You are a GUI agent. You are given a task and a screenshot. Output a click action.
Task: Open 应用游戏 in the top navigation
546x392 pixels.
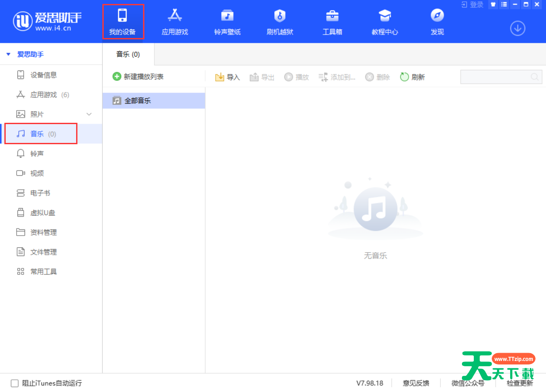175,21
